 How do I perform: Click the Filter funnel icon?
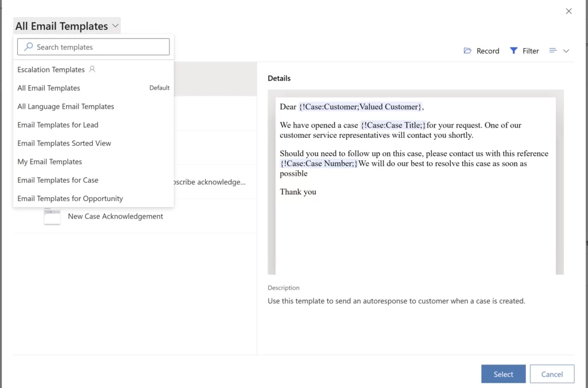(513, 51)
